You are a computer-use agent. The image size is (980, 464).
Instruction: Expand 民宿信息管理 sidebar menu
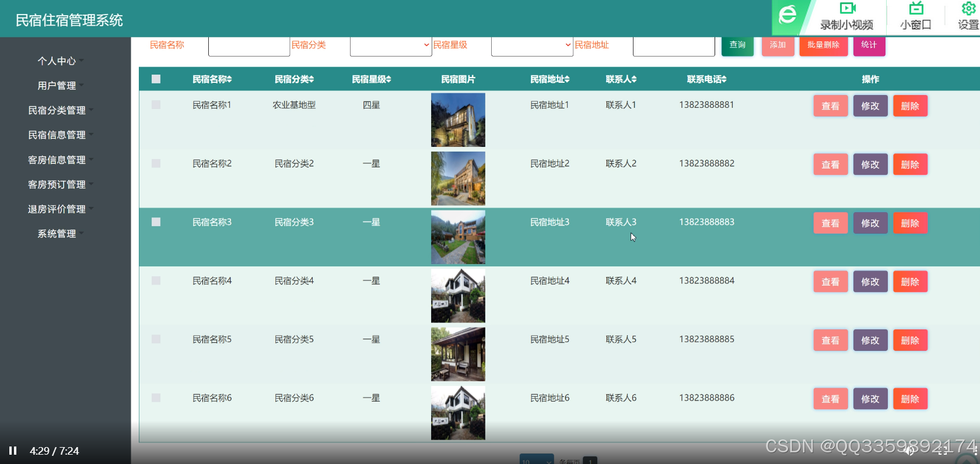61,135
